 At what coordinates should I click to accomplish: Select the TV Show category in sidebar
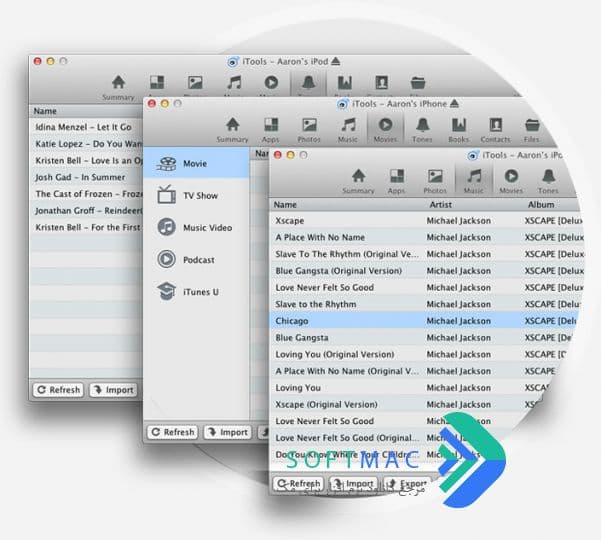pyautogui.click(x=196, y=195)
